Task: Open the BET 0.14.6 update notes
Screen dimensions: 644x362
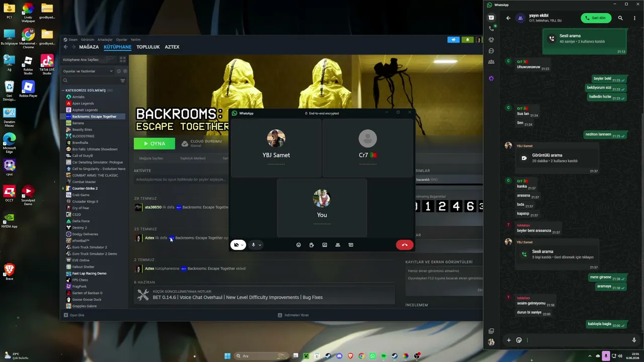Action: click(237, 297)
